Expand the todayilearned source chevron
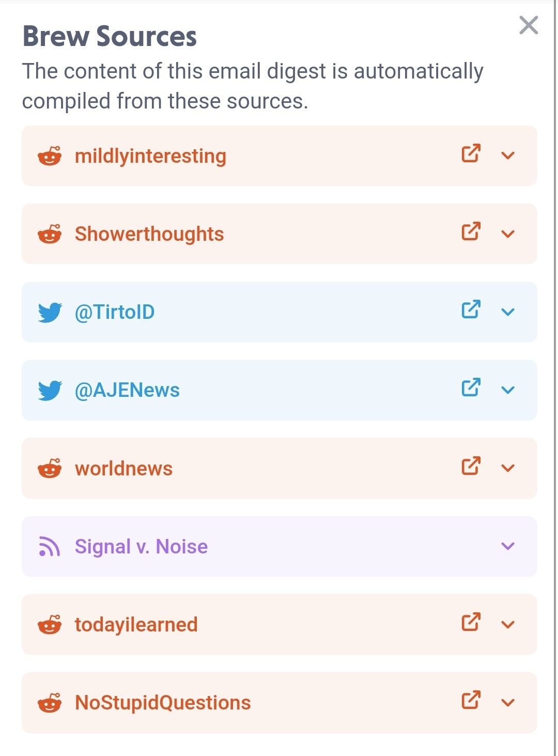This screenshot has width=558, height=756. [x=508, y=624]
